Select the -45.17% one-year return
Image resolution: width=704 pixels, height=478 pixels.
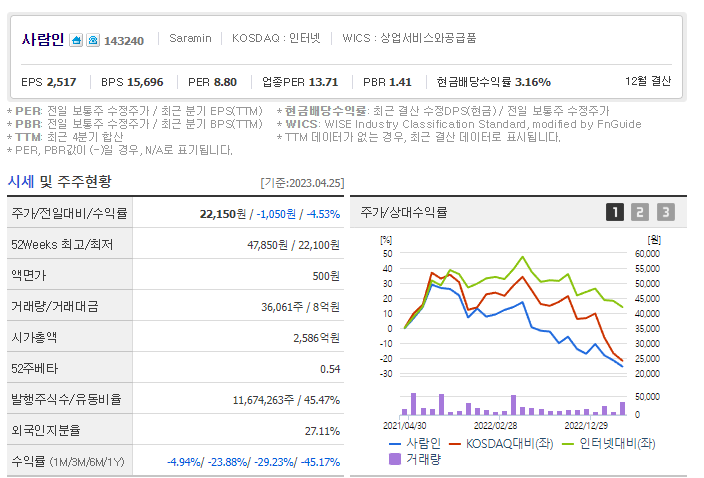[x=320, y=462]
